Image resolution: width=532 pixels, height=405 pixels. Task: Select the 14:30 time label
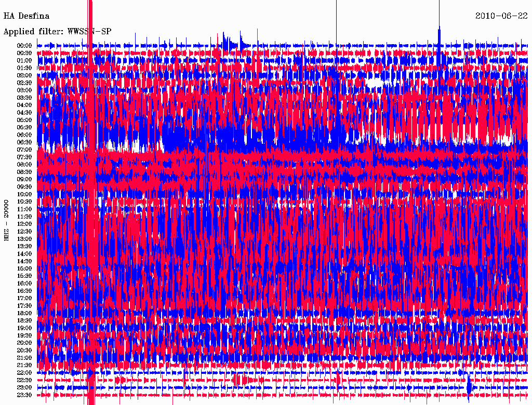tap(24, 261)
